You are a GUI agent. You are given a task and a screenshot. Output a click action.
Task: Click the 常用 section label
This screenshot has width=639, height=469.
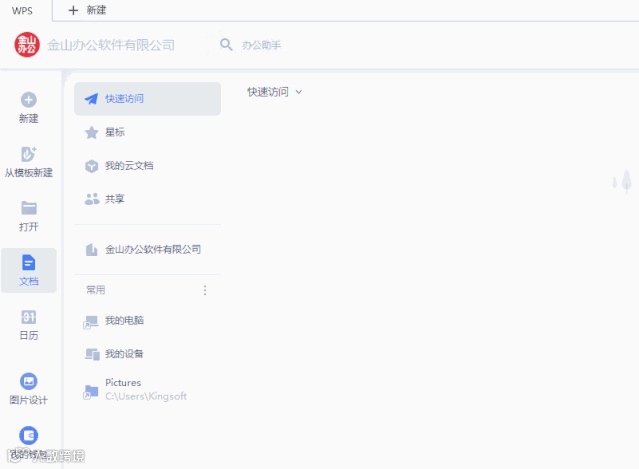coord(95,290)
